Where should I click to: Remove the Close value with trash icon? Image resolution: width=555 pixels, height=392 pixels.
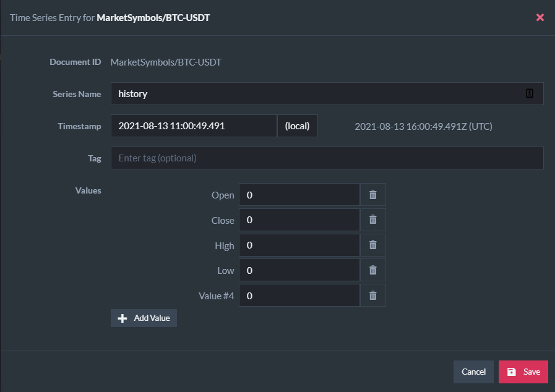point(372,219)
